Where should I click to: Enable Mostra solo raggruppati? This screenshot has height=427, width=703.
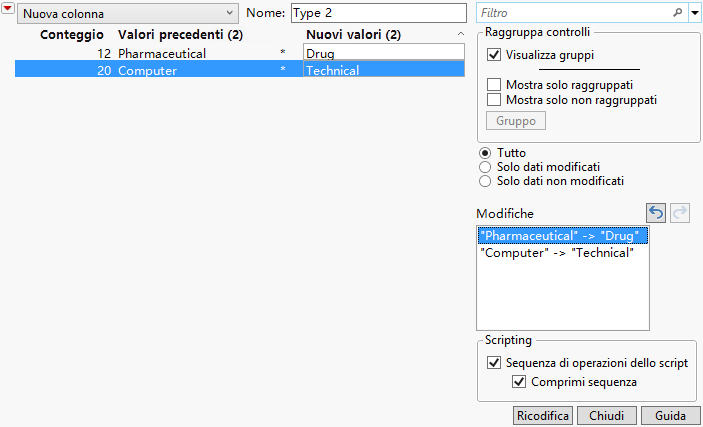tap(494, 85)
